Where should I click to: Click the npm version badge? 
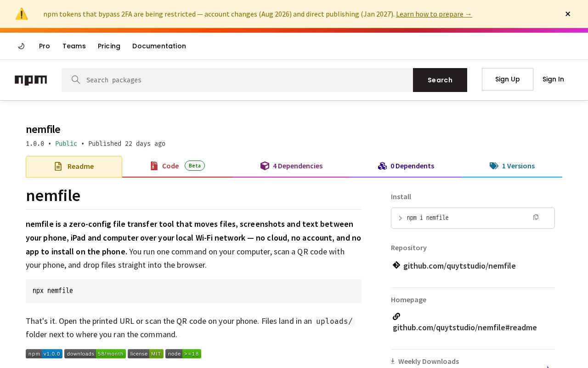click(x=44, y=354)
